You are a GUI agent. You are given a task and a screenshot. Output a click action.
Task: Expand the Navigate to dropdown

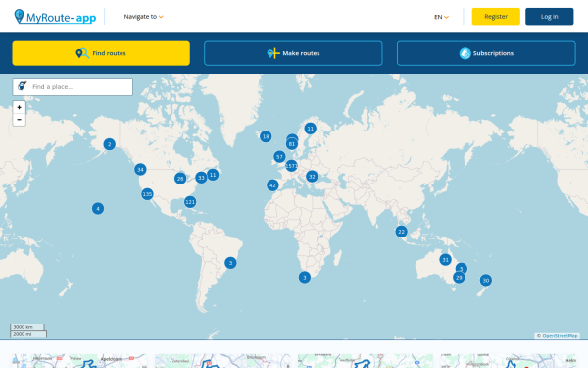point(144,17)
